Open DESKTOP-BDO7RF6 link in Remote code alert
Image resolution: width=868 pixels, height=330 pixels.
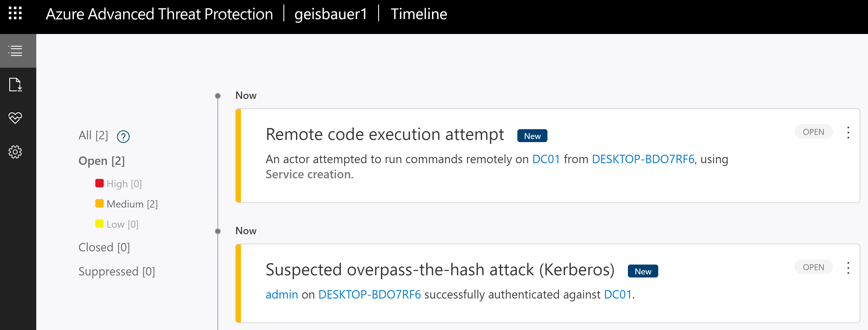coord(643,159)
